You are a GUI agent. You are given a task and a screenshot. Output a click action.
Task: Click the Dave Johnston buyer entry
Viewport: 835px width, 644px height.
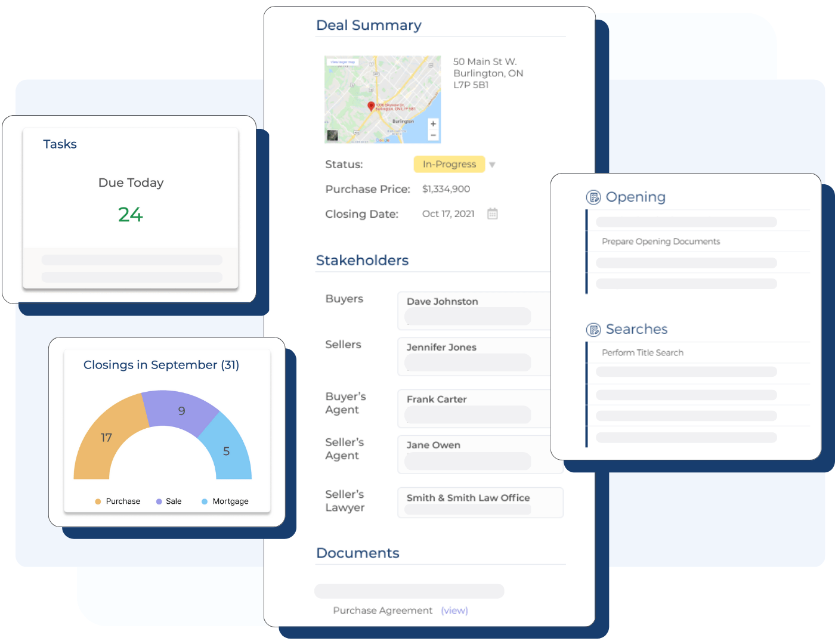pyautogui.click(x=443, y=302)
